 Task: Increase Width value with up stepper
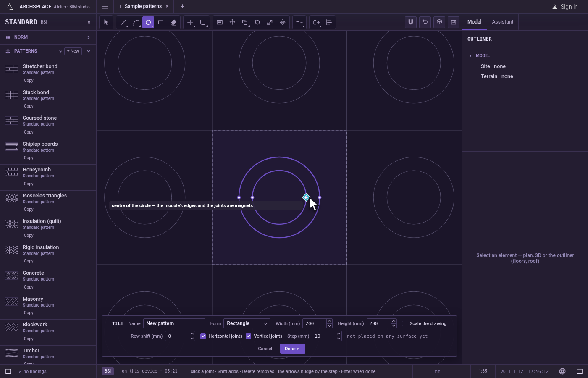click(329, 321)
